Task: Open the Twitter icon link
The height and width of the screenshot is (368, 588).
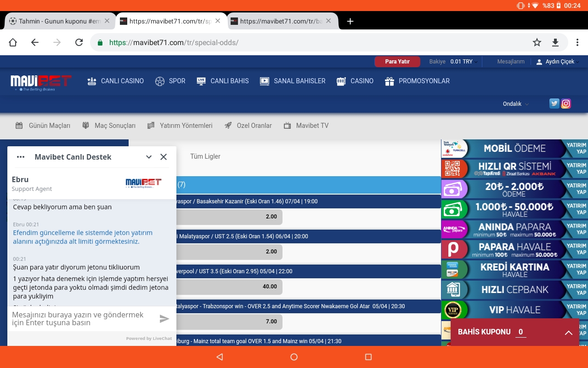Action: pos(554,103)
